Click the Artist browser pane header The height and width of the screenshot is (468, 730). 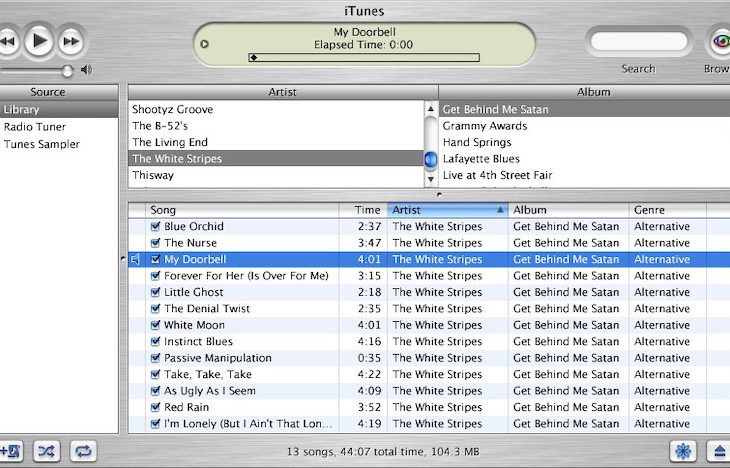coord(283,92)
